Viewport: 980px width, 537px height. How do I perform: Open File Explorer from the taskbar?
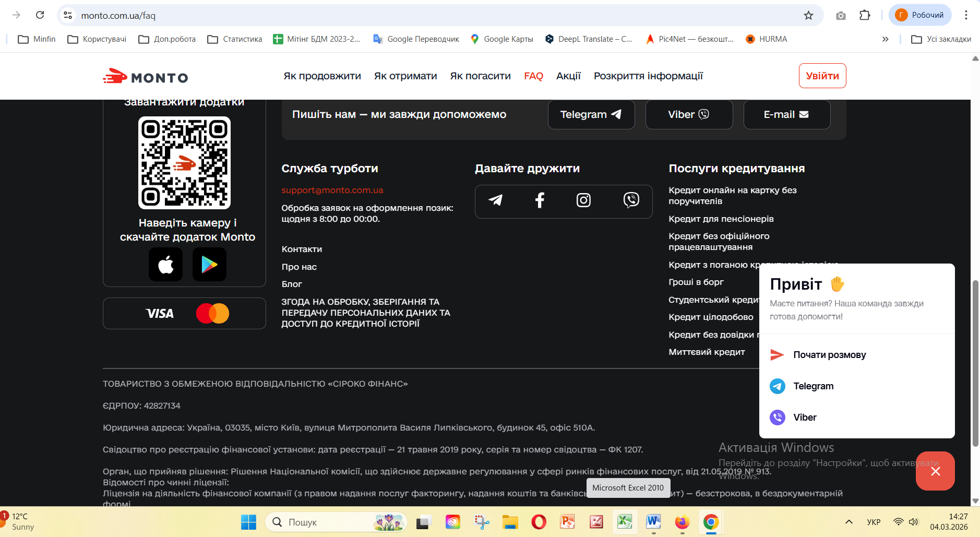click(510, 522)
